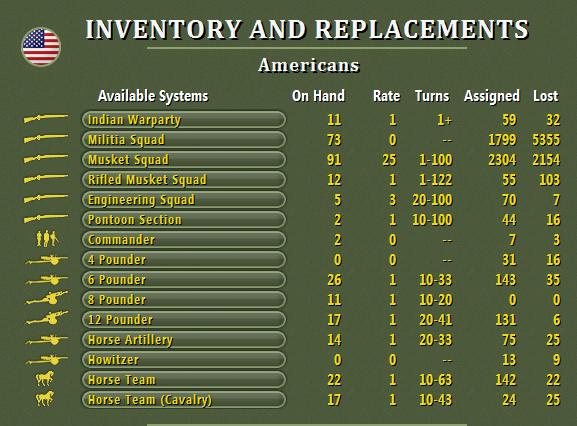
Task: Click the Assigned column header
Action: tap(492, 96)
